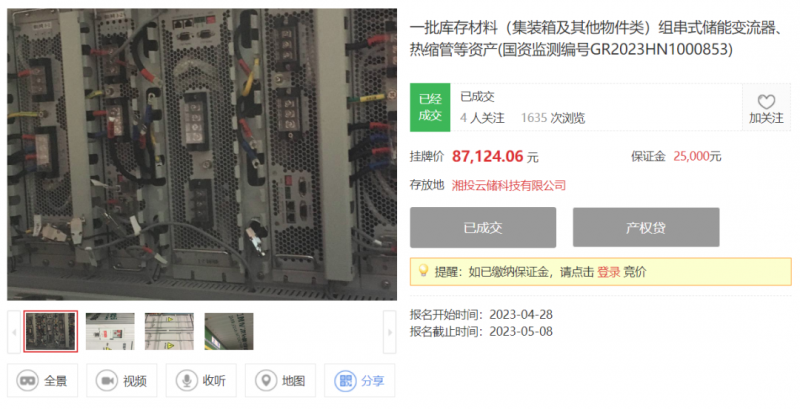Click the 分享 QR code share icon
The width and height of the screenshot is (800, 409).
click(345, 380)
